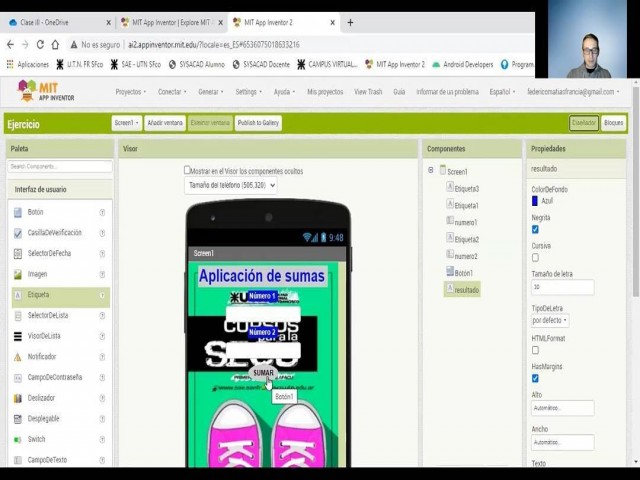Click the SUMAR button in phone preview
This screenshot has width=640, height=480.
coord(263,373)
